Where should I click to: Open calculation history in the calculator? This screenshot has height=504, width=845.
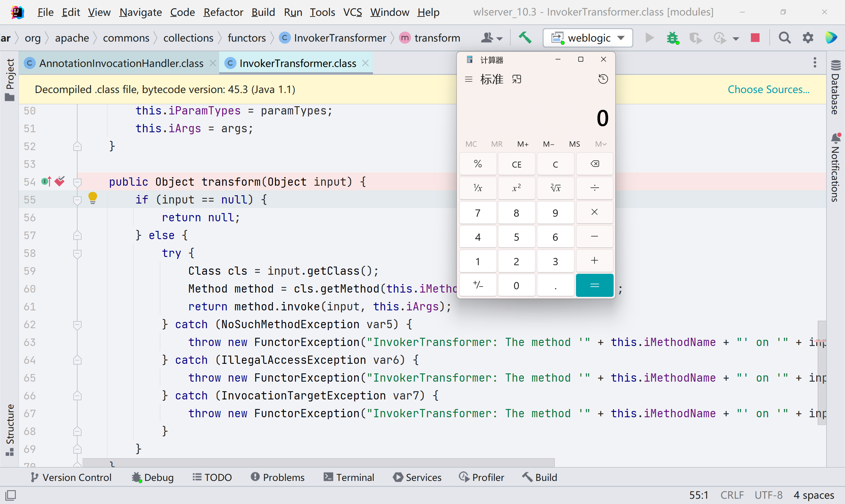[x=603, y=79]
